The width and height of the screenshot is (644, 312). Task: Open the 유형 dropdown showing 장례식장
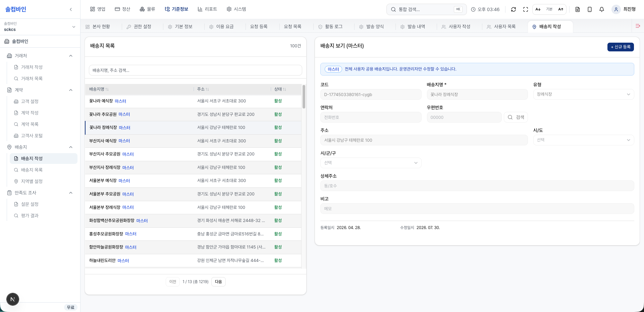584,94
